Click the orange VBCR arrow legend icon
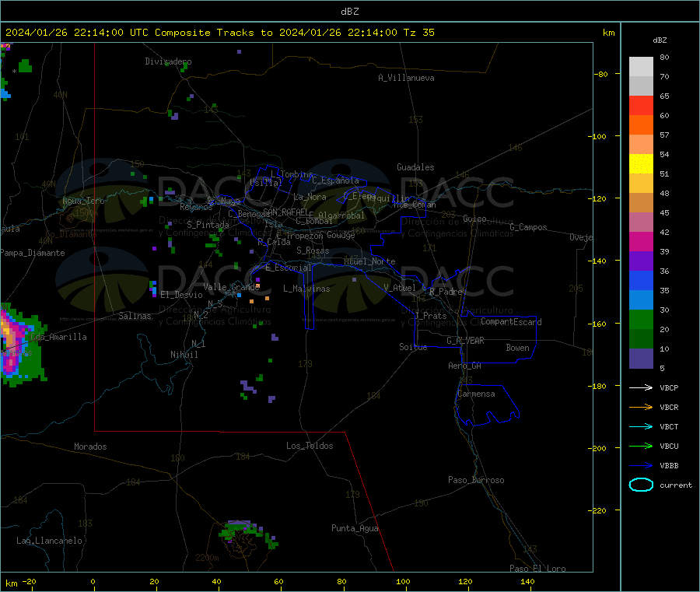 (641, 407)
